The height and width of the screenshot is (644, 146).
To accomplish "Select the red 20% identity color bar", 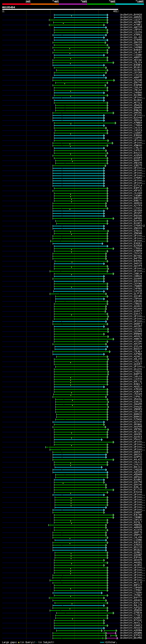I will (16, 4).
